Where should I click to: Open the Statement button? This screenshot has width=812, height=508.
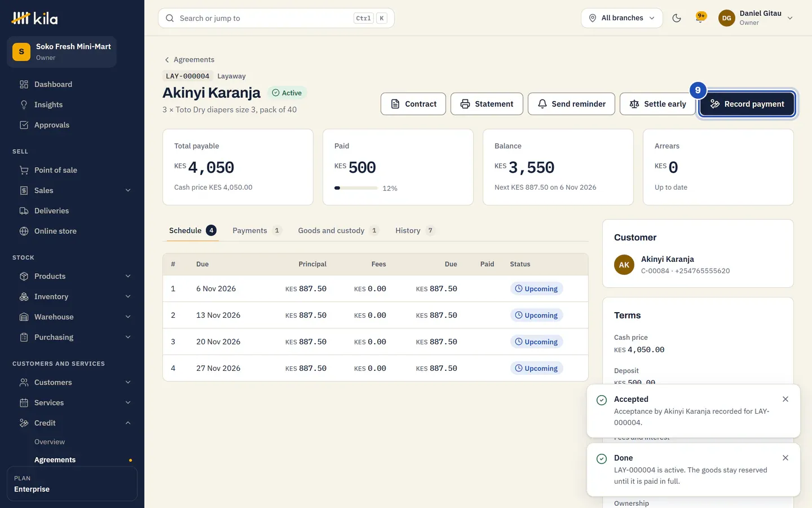tap(487, 104)
